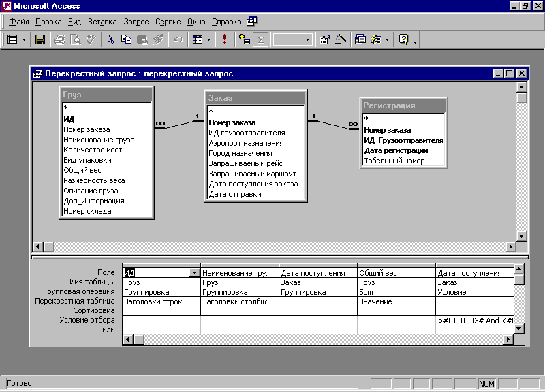The height and width of the screenshot is (392, 545).
Task: Toggle the Totals sigma button
Action: point(261,39)
